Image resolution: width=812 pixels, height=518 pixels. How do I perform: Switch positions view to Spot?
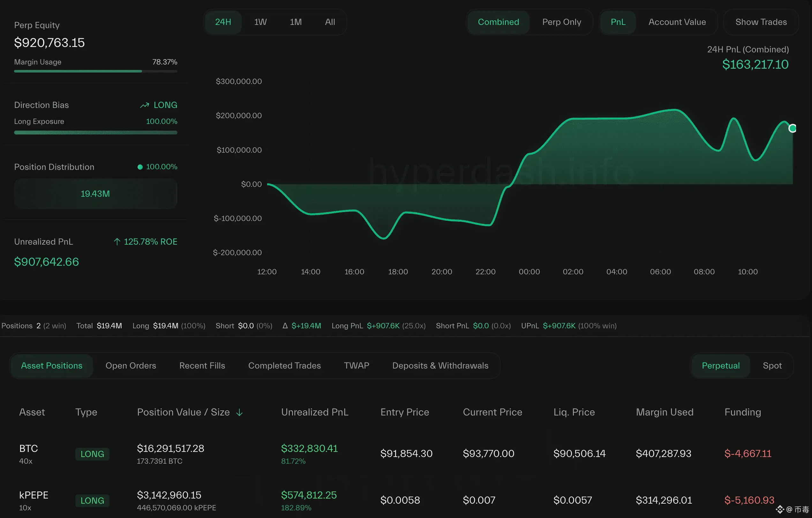(772, 365)
